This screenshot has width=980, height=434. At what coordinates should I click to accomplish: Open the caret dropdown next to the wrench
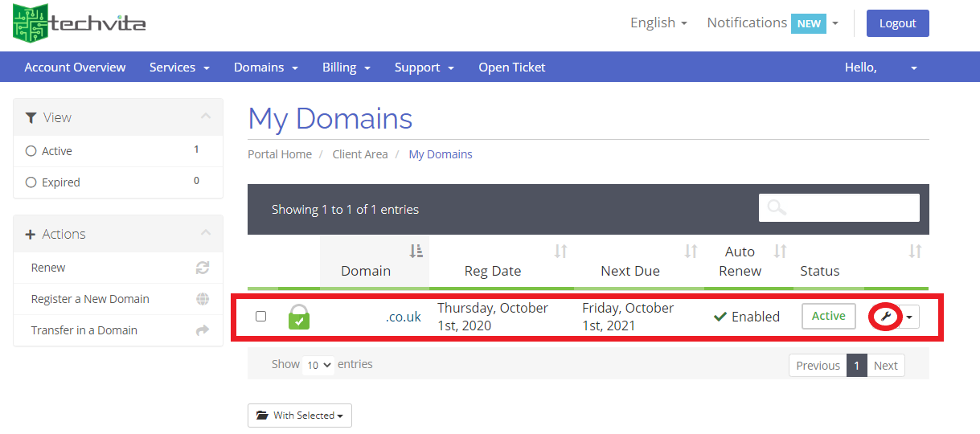909,317
